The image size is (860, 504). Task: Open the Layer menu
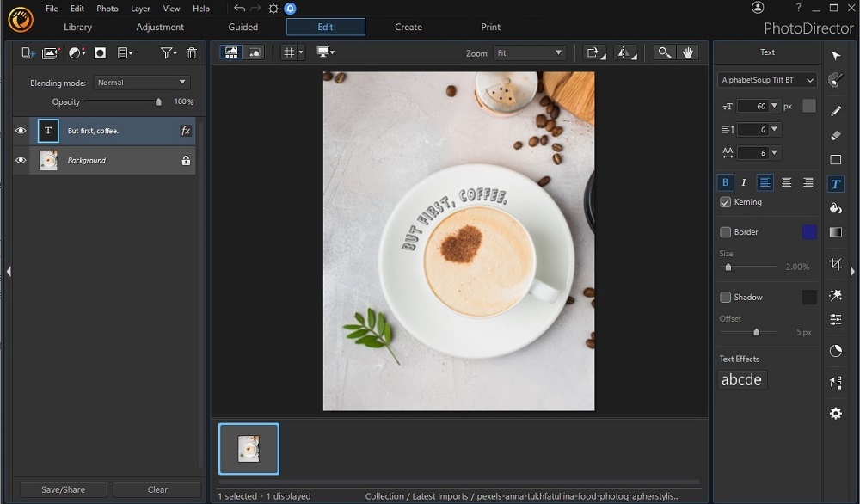(x=140, y=9)
